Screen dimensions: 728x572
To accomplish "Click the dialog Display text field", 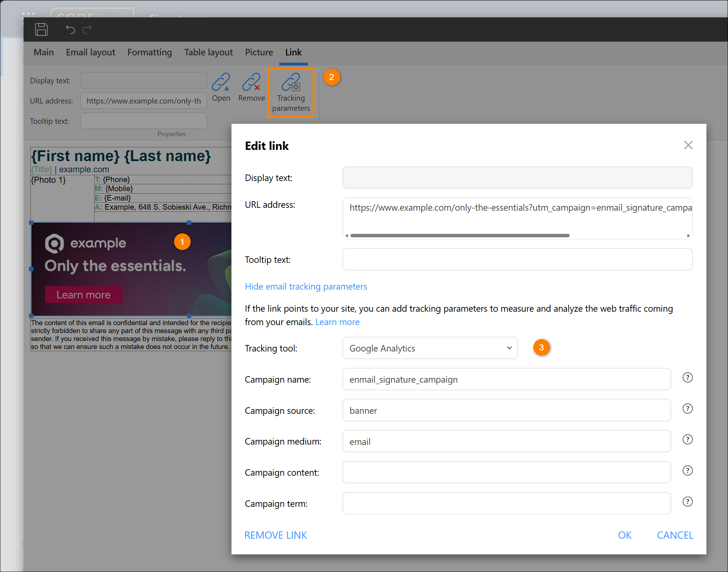I will 518,177.
